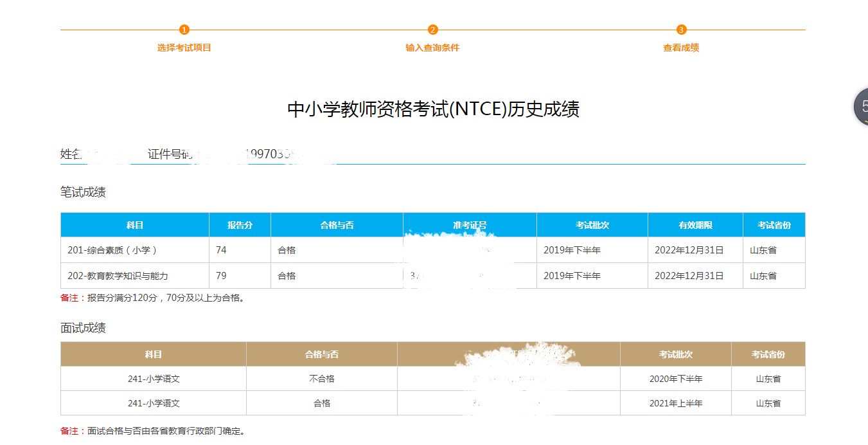868x445 pixels.
Task: Click the note 面试合格与否由各省教育行政部门确定
Action: click(x=153, y=431)
